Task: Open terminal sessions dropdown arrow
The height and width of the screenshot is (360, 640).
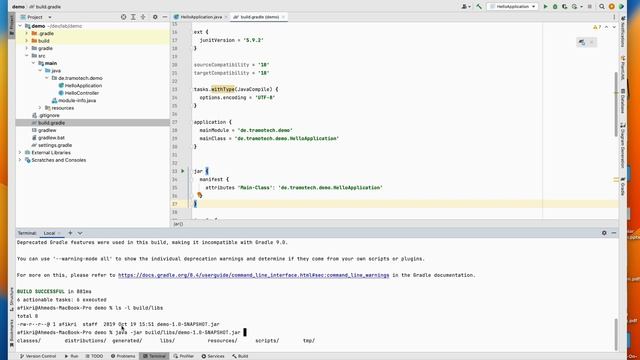Action: pos(80,233)
